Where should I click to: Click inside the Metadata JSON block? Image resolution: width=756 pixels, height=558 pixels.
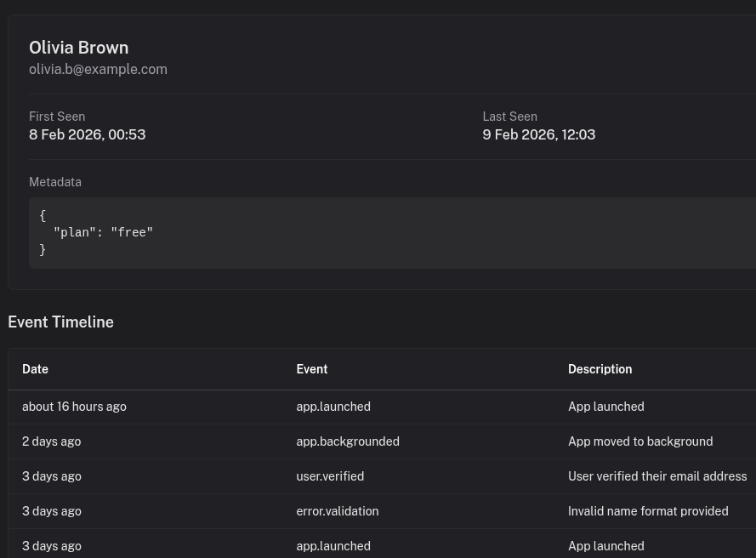pos(255,232)
